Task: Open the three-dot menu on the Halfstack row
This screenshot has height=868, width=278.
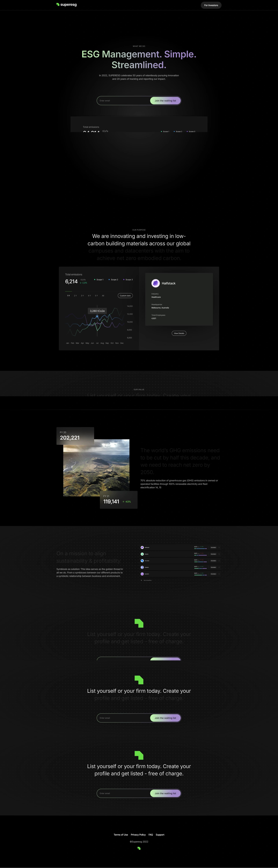Action: click(x=219, y=548)
